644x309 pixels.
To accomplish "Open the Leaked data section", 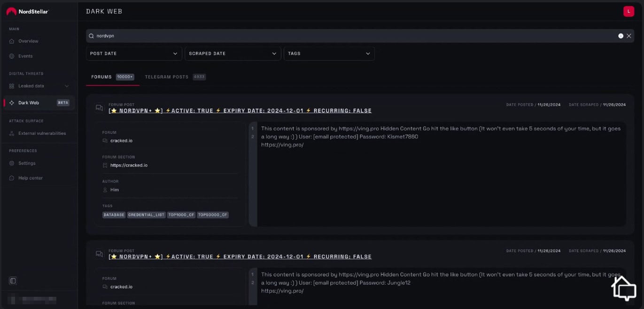I will 31,86.
